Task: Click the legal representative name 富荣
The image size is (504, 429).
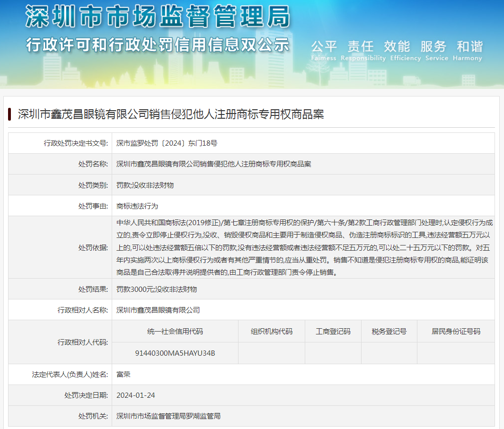Action: 123,375
